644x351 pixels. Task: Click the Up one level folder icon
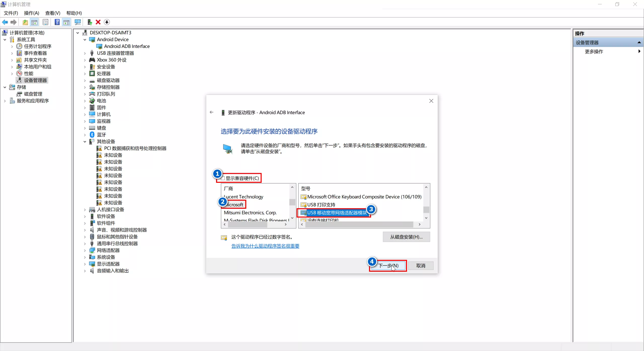pyautogui.click(x=25, y=22)
